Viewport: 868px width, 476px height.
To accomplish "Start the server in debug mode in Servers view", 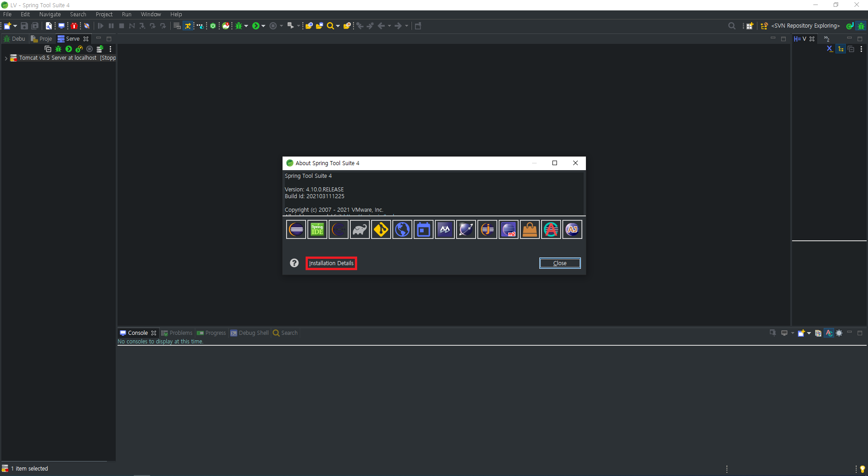I will pyautogui.click(x=58, y=49).
